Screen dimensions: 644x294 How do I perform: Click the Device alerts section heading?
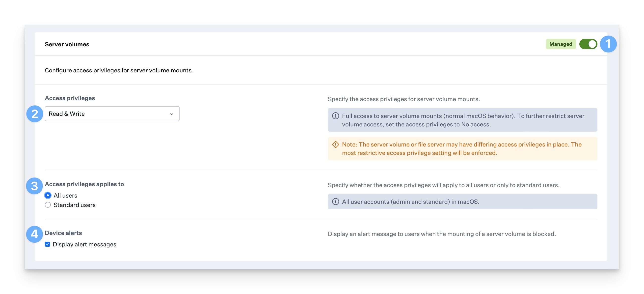[x=63, y=233]
